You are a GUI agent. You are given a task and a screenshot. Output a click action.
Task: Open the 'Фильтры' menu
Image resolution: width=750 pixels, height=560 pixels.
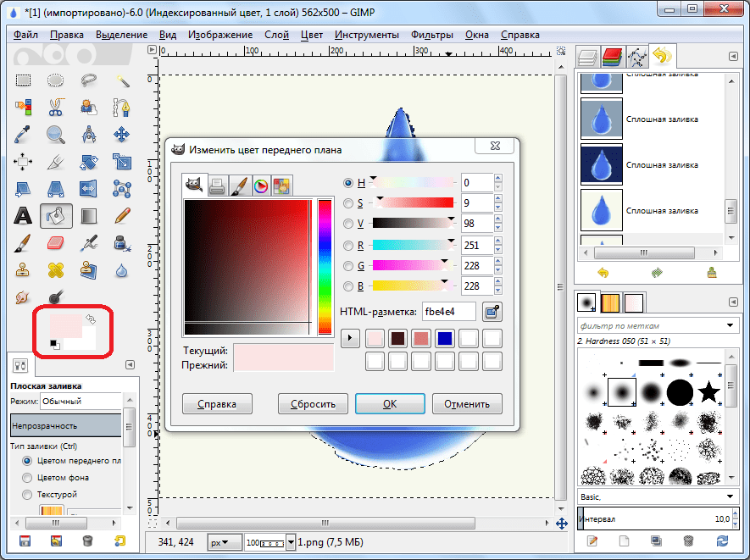(x=432, y=35)
